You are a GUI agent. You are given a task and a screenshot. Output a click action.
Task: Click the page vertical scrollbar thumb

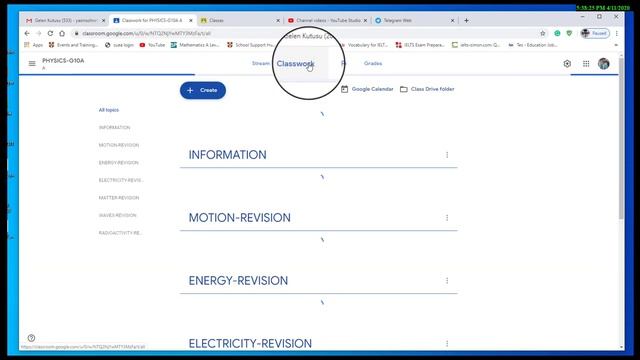click(x=621, y=139)
